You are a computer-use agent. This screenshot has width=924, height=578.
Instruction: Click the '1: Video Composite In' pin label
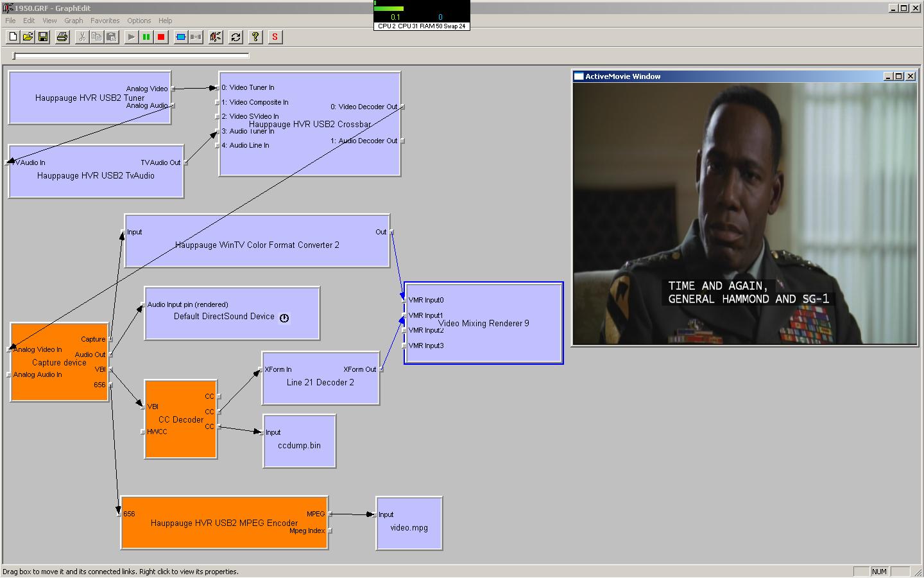point(255,102)
